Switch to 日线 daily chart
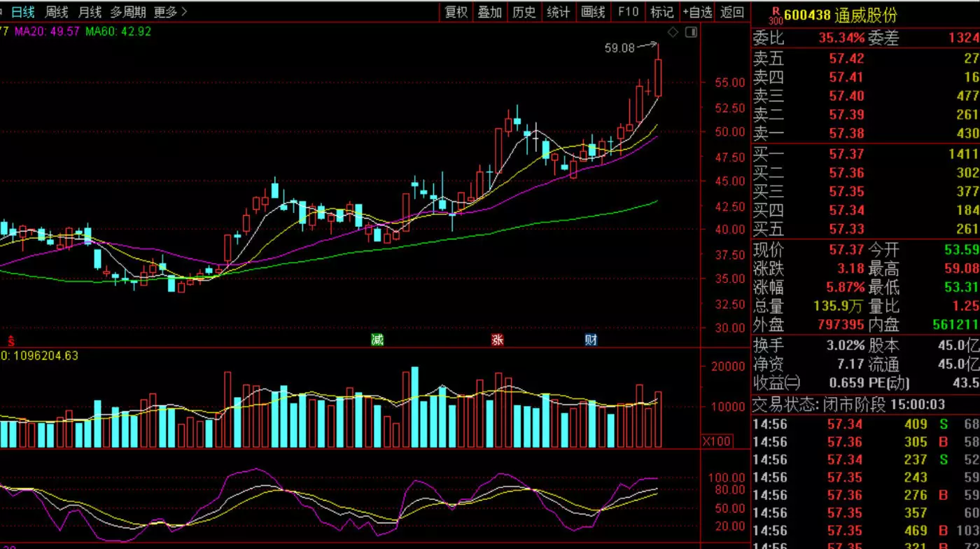The image size is (980, 549). point(22,12)
